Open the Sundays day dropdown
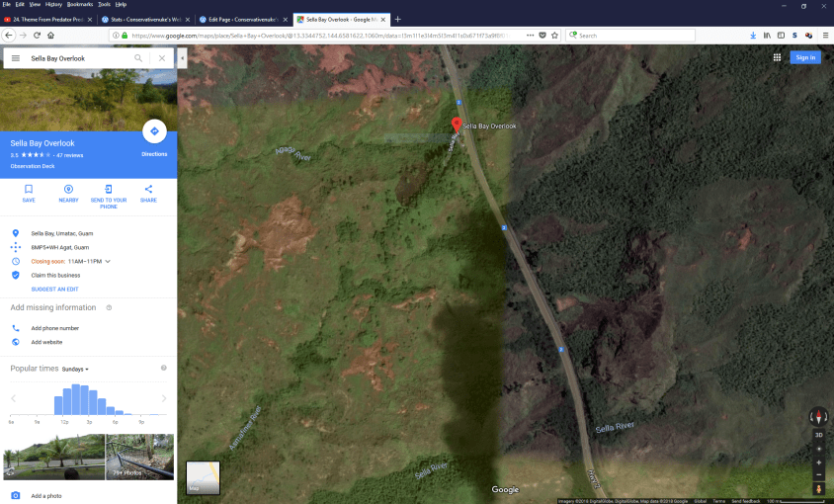The image size is (834, 504). point(76,369)
